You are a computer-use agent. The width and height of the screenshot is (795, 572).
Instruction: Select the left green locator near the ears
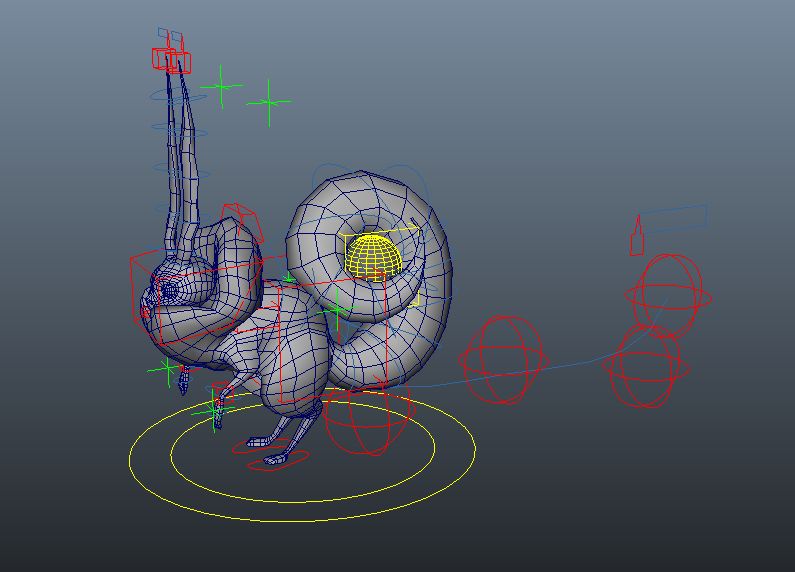[222, 87]
